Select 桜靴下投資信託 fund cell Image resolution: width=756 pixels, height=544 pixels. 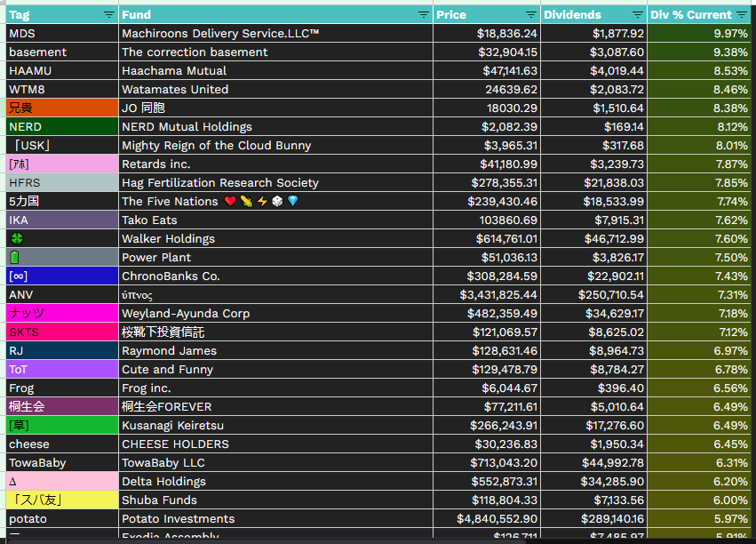pos(275,332)
